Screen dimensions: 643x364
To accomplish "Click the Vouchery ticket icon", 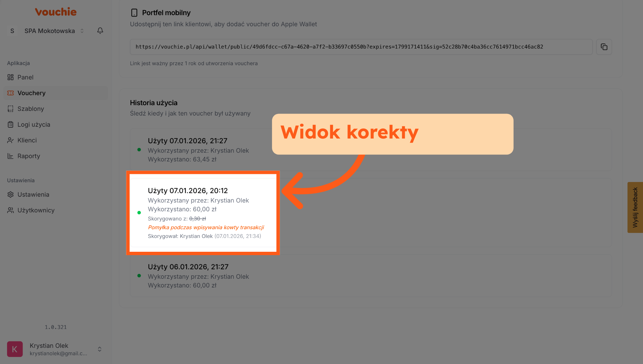I will [x=10, y=93].
